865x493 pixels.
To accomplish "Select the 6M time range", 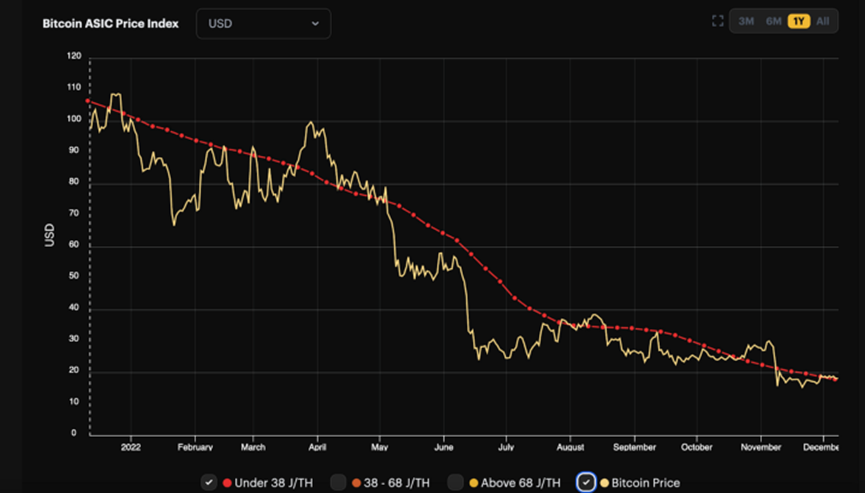I will 773,21.
